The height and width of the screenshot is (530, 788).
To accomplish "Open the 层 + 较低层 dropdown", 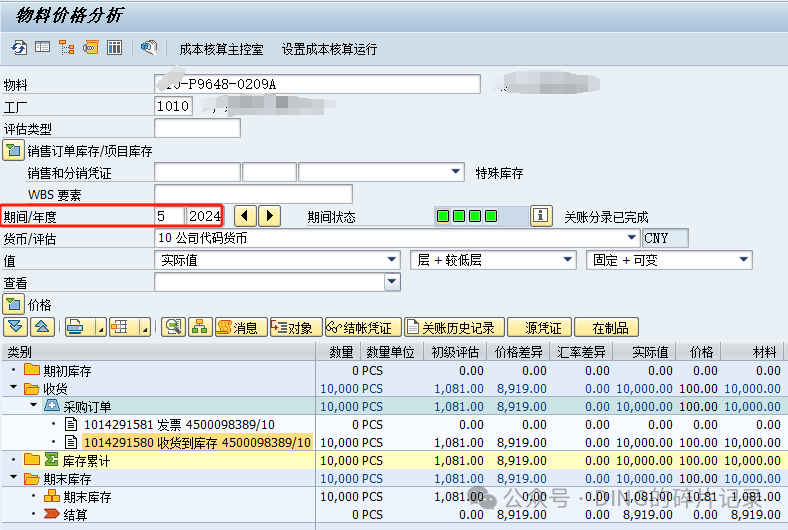I will [567, 260].
